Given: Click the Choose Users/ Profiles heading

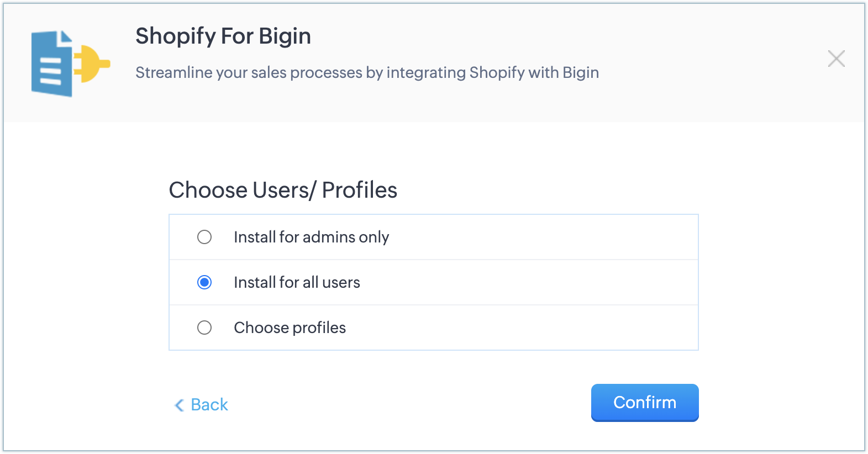Looking at the screenshot, I should click(x=283, y=190).
